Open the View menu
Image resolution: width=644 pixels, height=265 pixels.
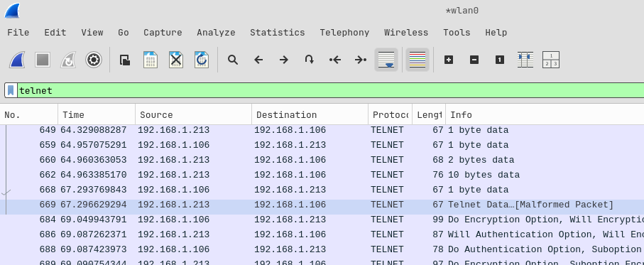92,33
